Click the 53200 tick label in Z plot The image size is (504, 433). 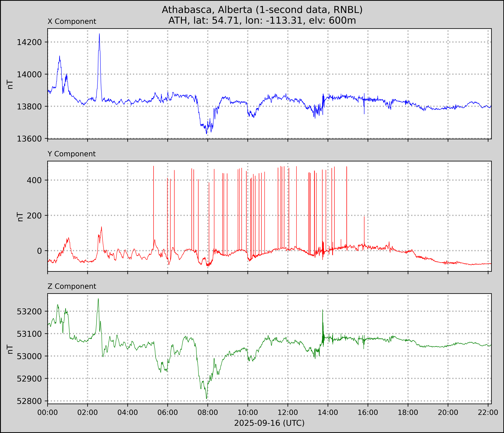29,311
